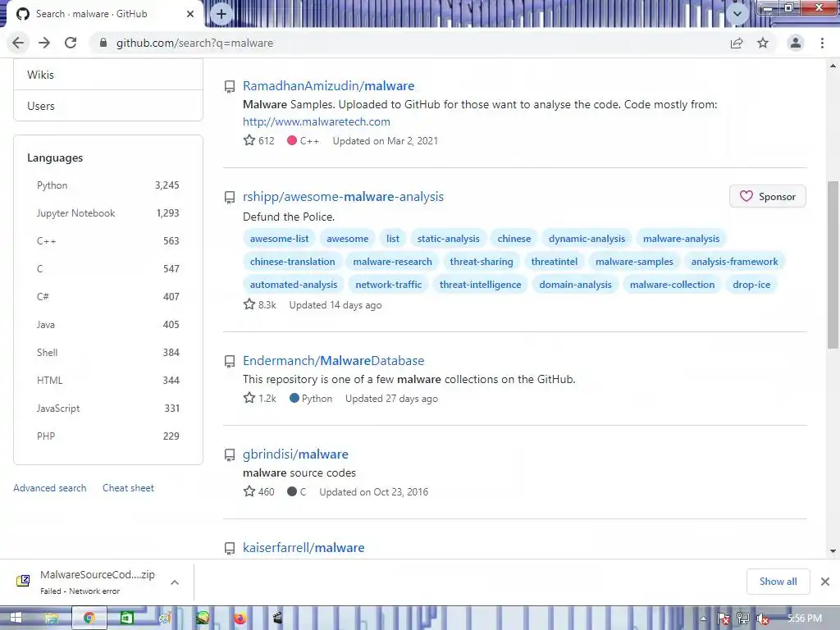This screenshot has width=840, height=630.
Task: Open gbrindisi/malware repository
Action: pyautogui.click(x=295, y=454)
